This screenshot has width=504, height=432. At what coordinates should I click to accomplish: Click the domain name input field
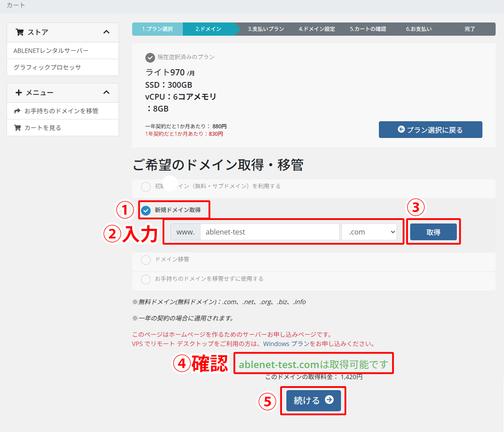pyautogui.click(x=270, y=232)
